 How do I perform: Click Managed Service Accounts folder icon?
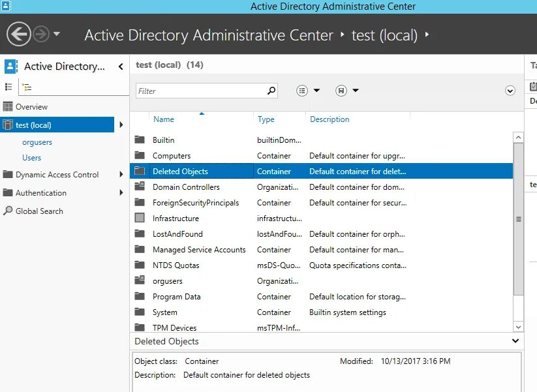click(140, 249)
